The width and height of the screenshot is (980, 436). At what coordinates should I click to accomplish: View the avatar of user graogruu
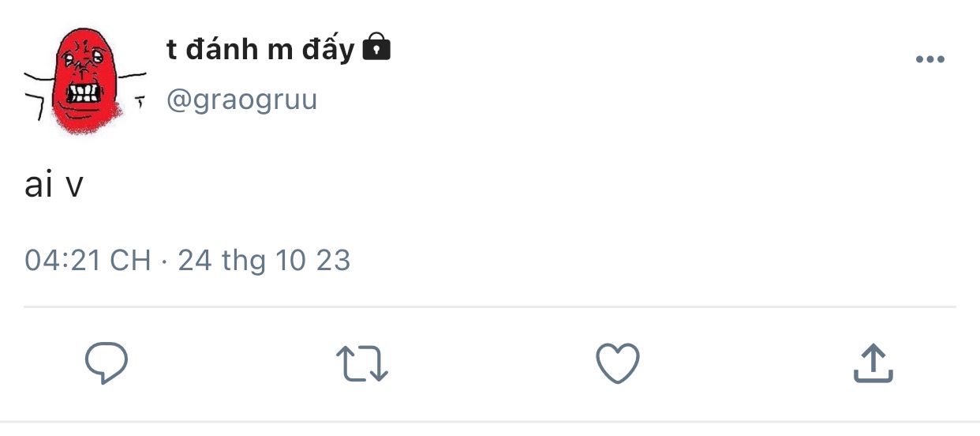pyautogui.click(x=85, y=79)
